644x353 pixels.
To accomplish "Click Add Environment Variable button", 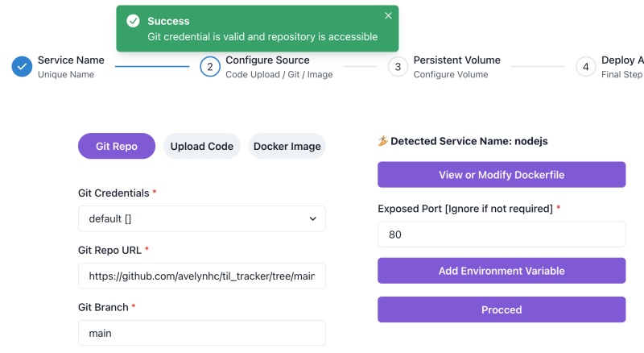I will click(502, 271).
